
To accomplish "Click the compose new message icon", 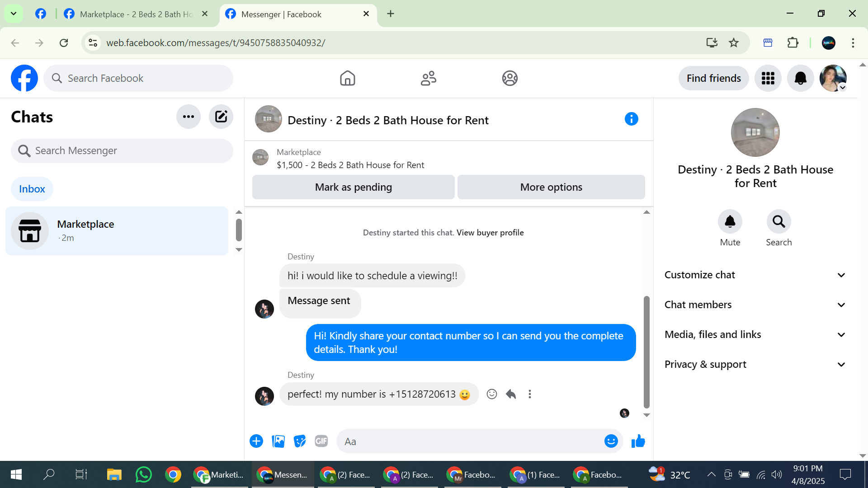I will (221, 117).
